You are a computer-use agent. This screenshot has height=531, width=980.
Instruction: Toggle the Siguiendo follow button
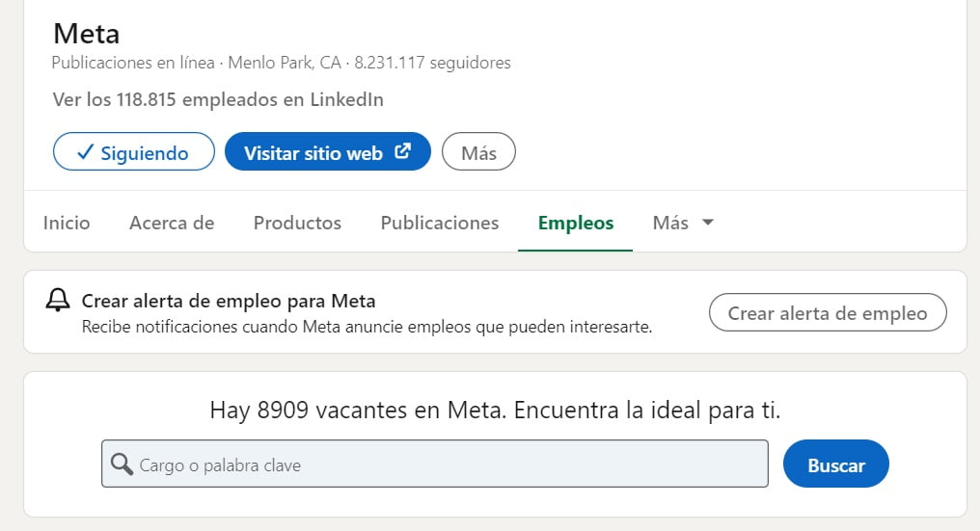[134, 151]
